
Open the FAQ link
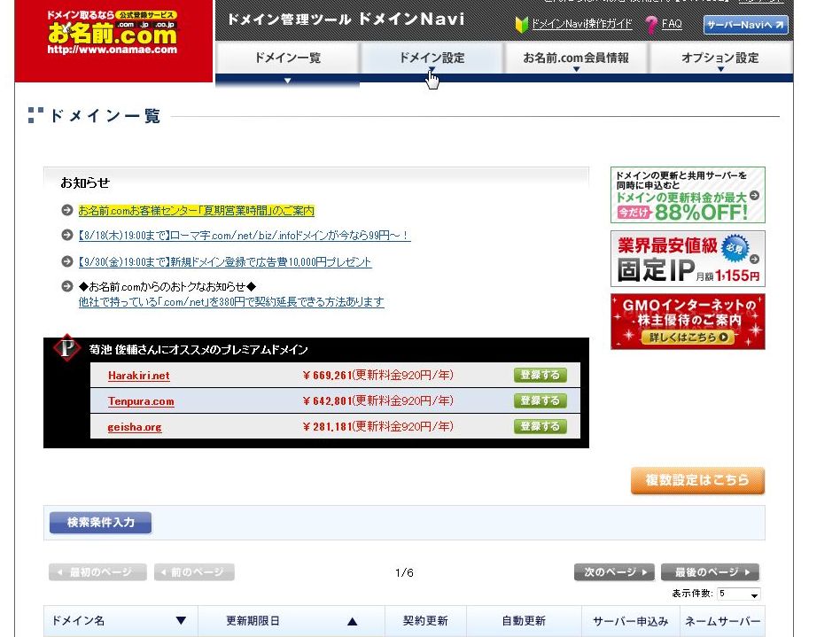click(672, 24)
